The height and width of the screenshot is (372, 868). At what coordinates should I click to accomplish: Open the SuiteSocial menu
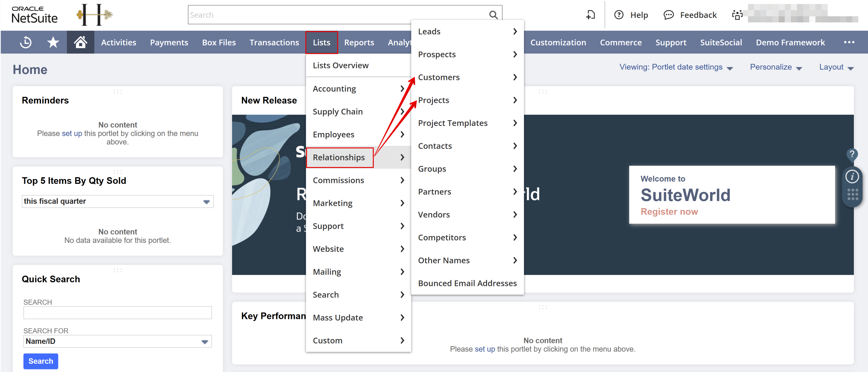pyautogui.click(x=721, y=42)
